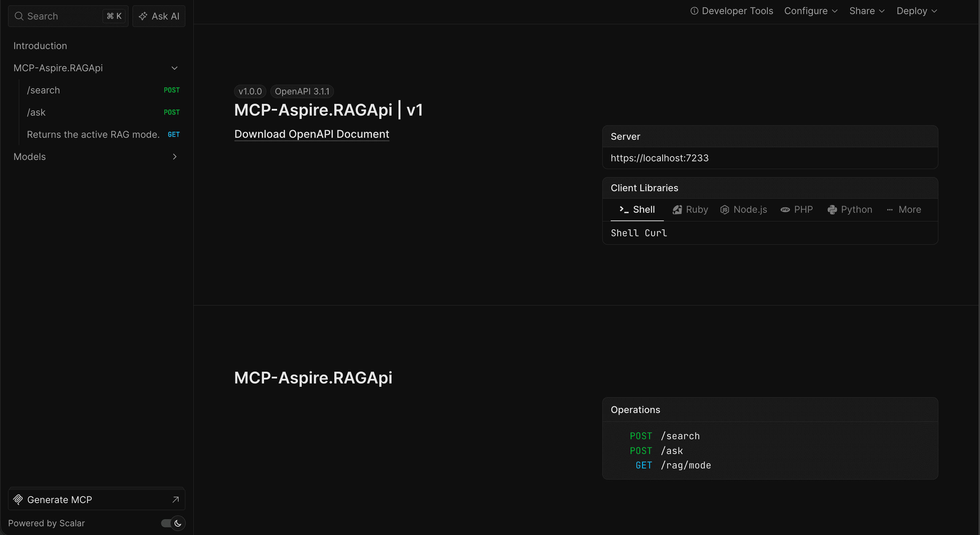Click POST /ask in Operations list
This screenshot has width=980, height=535.
(x=656, y=451)
